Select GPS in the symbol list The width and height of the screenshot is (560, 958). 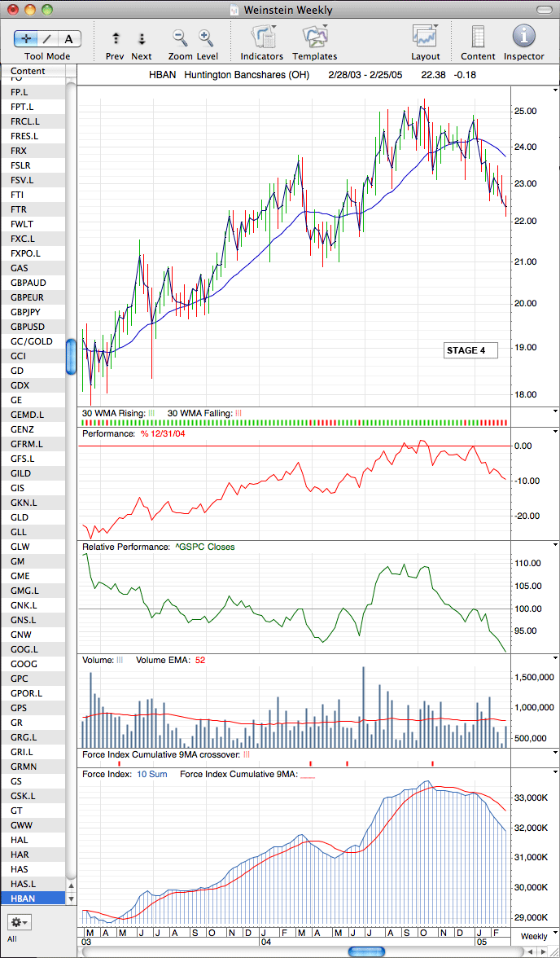coord(33,707)
